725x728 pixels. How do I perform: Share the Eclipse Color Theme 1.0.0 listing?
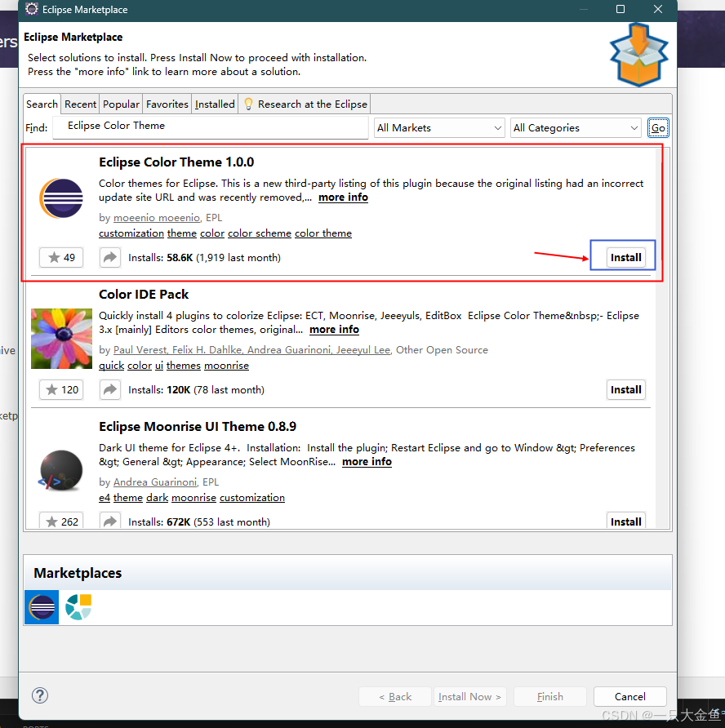[x=110, y=257]
